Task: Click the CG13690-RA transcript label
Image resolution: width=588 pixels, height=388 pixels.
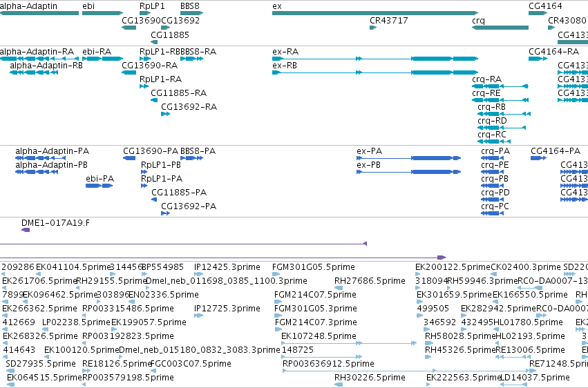Action: coord(150,66)
